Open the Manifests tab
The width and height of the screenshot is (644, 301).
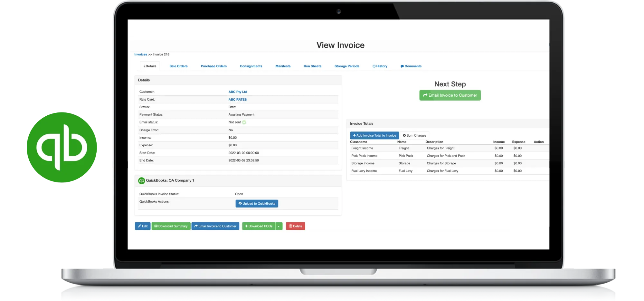283,66
